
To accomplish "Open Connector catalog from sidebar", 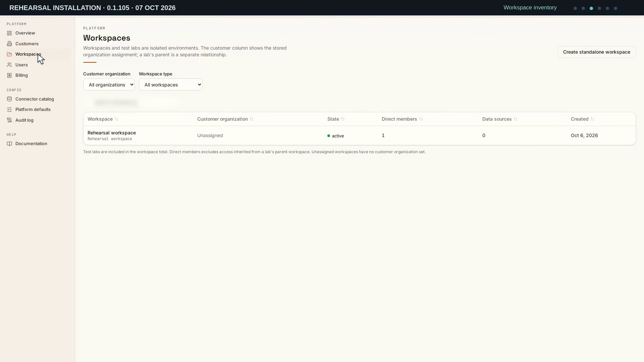I will click(35, 99).
